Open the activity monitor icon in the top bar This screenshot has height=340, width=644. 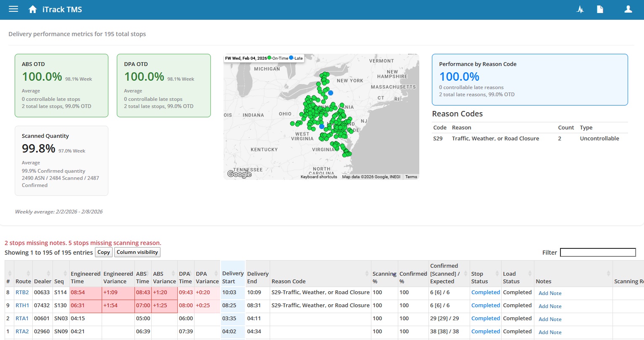(x=580, y=9)
